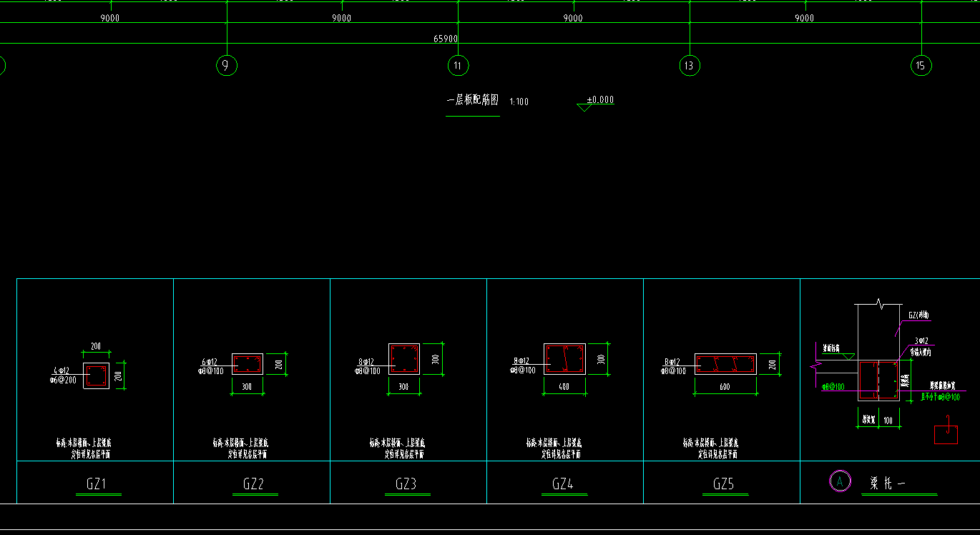980x535 pixels.
Task: Click the 400 width dimension below GZ4
Action: click(564, 386)
